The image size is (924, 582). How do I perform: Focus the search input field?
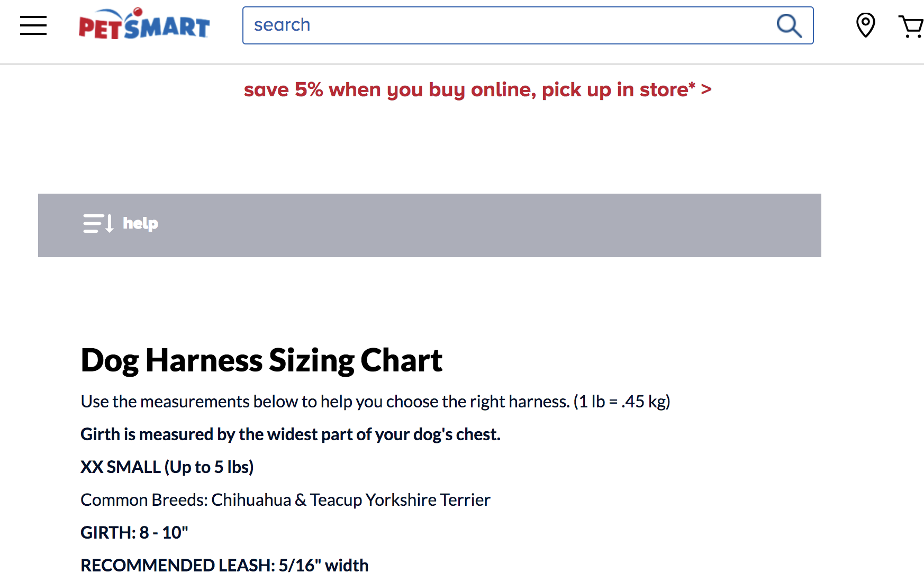point(503,25)
